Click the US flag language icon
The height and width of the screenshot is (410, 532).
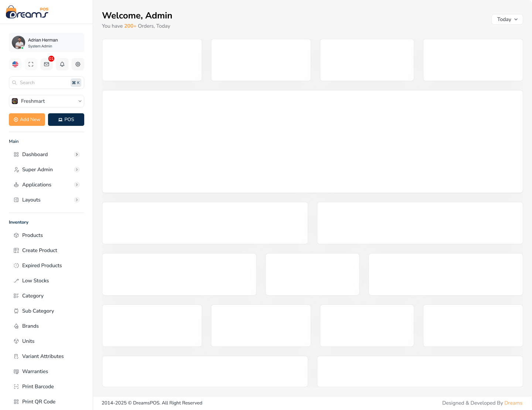15,64
